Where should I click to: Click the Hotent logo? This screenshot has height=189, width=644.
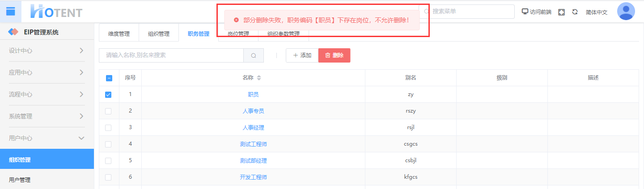point(56,12)
